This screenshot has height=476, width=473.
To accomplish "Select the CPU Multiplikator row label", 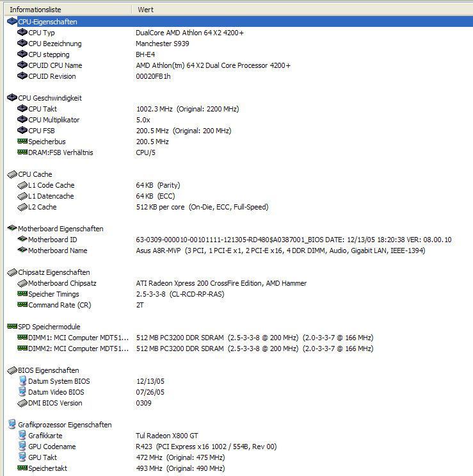I will click(54, 120).
